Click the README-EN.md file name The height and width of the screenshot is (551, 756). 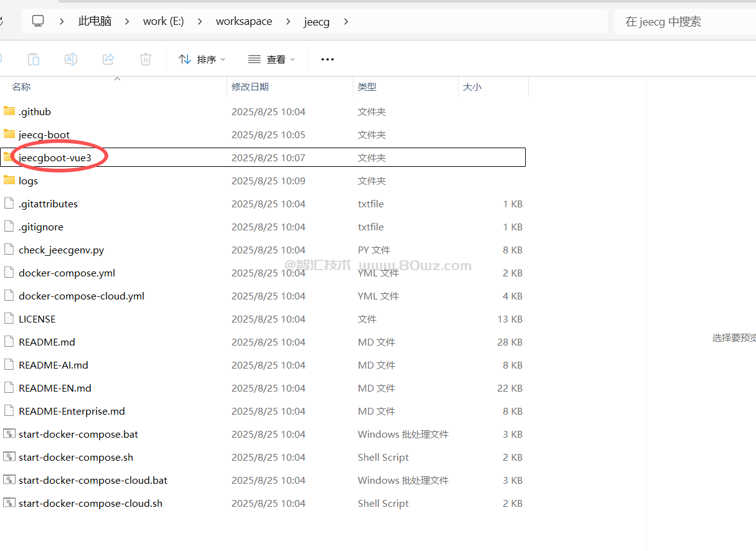pyautogui.click(x=55, y=388)
